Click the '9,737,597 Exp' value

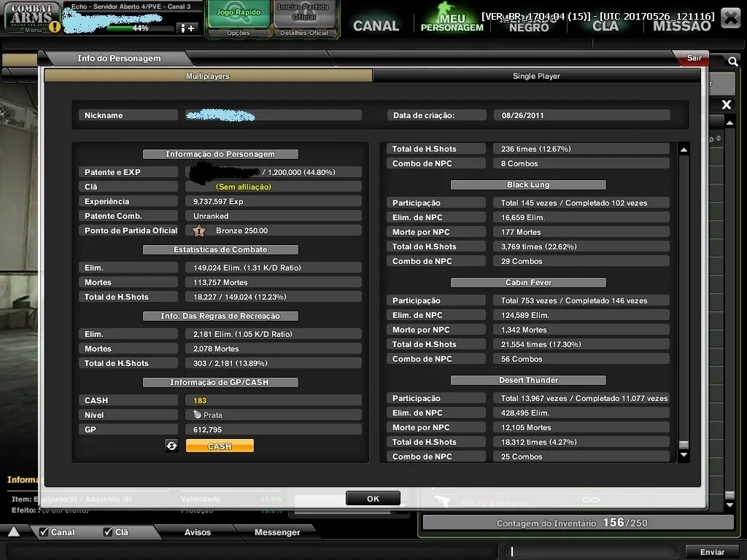pos(218,201)
